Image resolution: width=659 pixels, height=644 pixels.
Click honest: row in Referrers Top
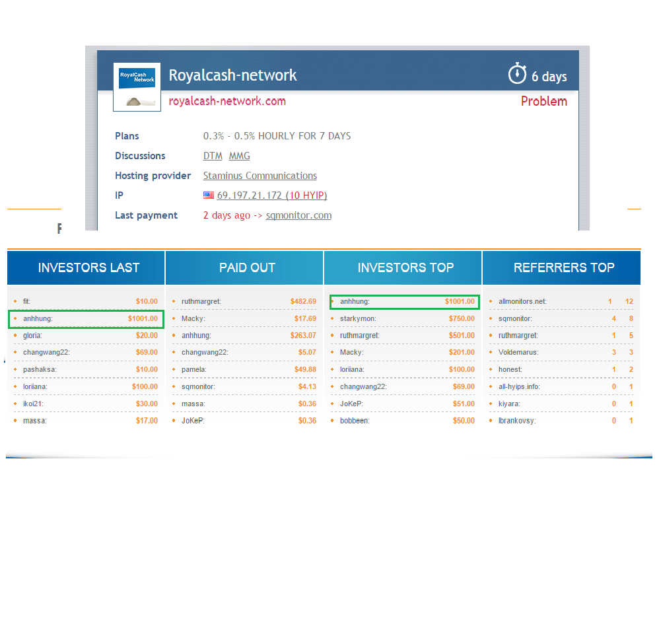(x=561, y=369)
